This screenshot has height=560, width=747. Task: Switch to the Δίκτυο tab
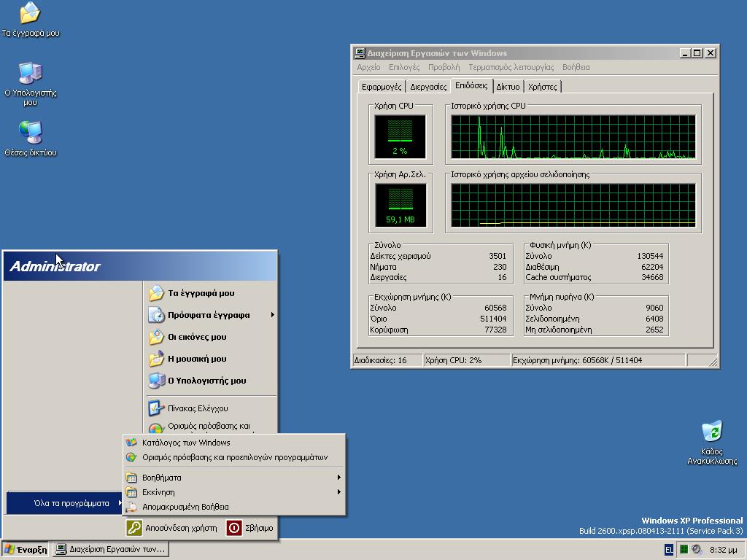click(508, 87)
